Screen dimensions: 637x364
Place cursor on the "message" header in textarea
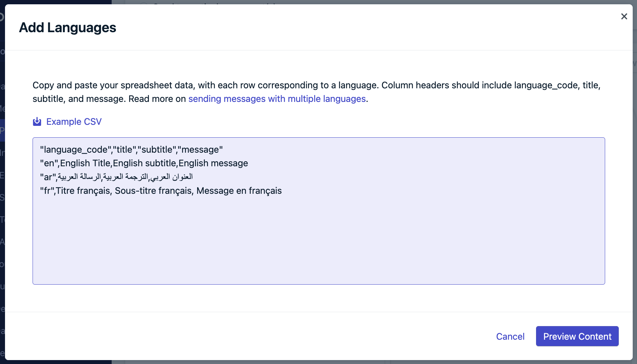[x=200, y=150]
